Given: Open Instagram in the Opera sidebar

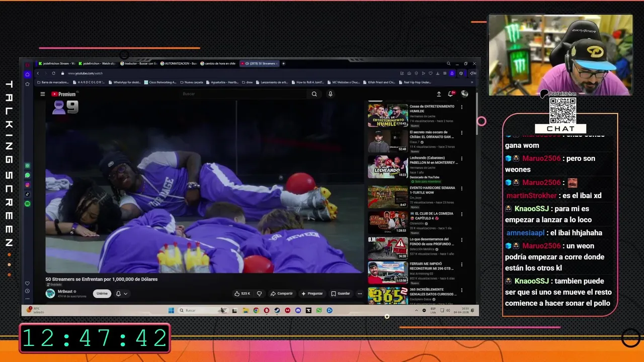Looking at the screenshot, I should pyautogui.click(x=27, y=185).
